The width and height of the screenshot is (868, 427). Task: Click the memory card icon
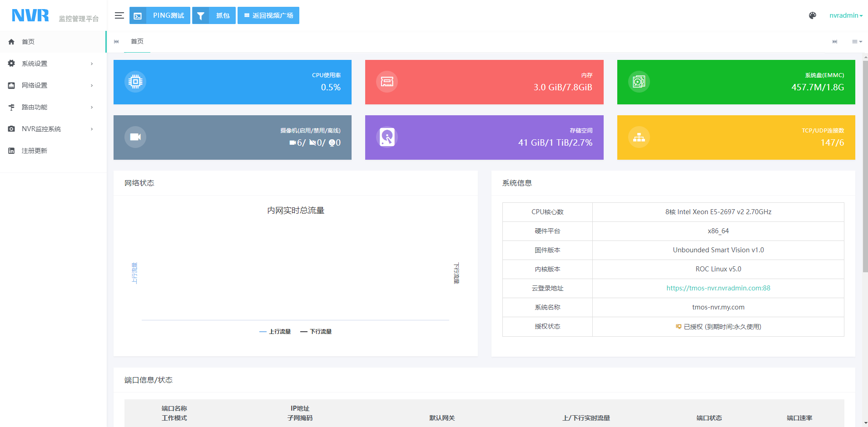coord(387,82)
